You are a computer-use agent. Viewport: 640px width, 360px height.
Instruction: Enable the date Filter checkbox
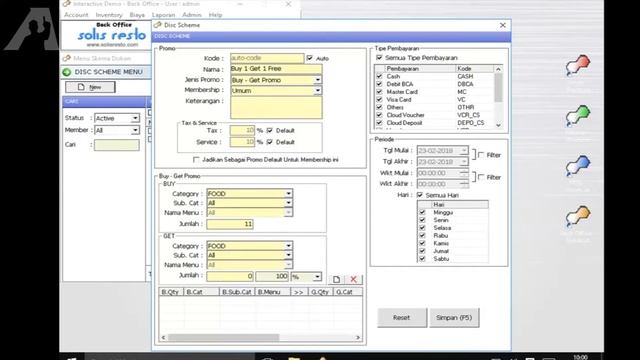click(481, 155)
